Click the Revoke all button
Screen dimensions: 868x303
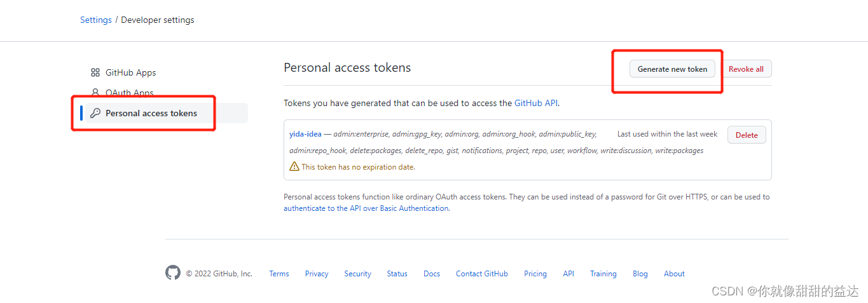point(746,69)
